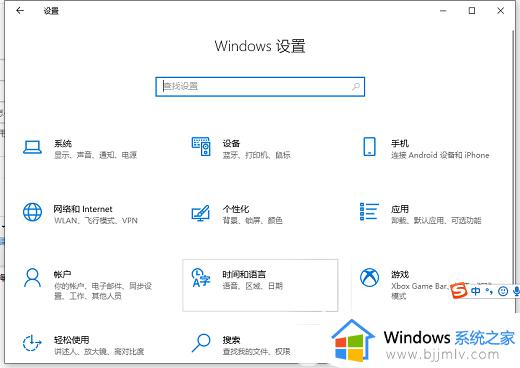
Task: Open the 时间和语言 clock-letter icon
Action: [x=201, y=277]
